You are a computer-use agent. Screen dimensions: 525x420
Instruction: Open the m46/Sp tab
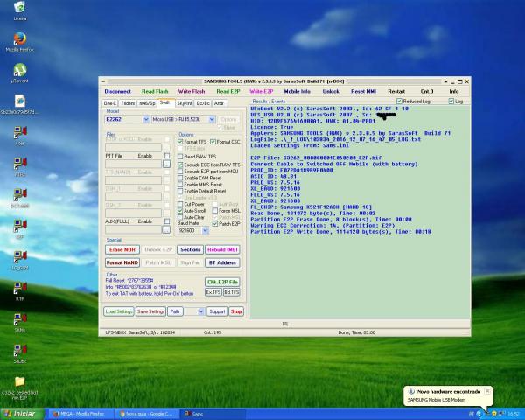147,103
